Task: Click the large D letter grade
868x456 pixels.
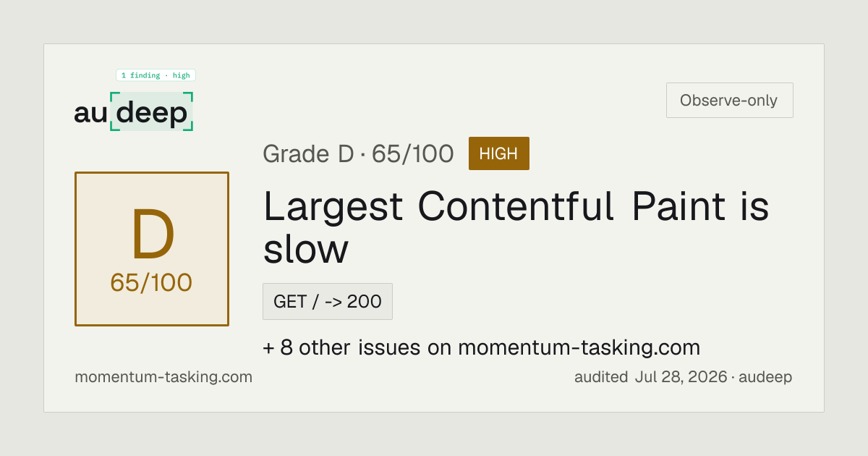Action: click(153, 235)
